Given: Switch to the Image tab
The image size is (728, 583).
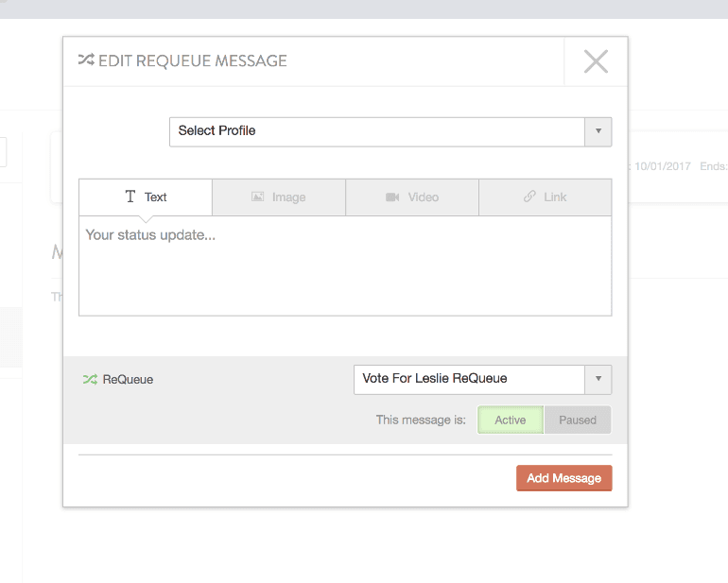Looking at the screenshot, I should point(279,197).
